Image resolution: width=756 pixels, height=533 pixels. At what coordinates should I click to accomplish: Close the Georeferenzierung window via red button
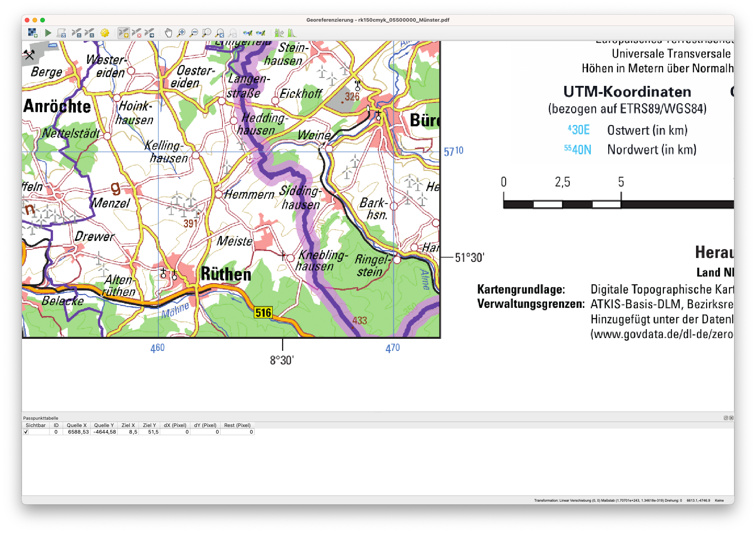[x=27, y=20]
